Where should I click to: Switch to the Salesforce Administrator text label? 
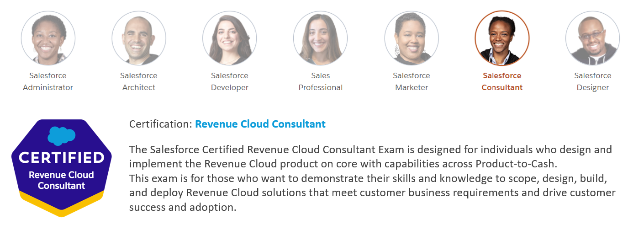coord(48,81)
